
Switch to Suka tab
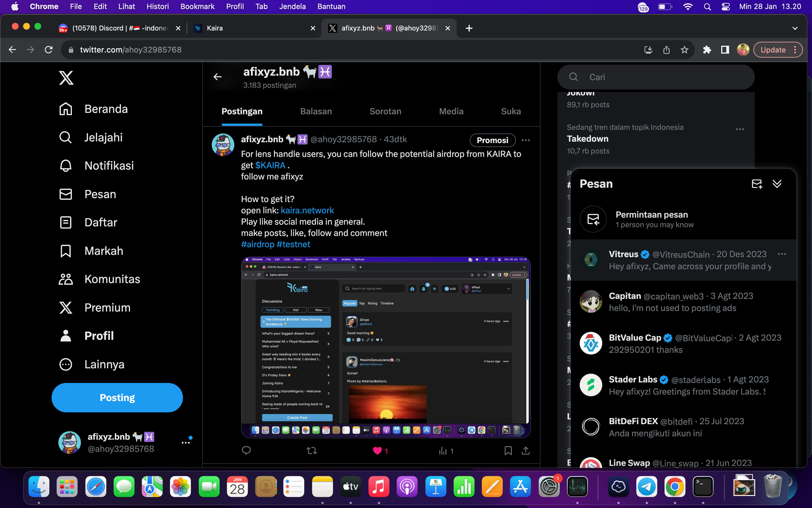[x=511, y=111]
